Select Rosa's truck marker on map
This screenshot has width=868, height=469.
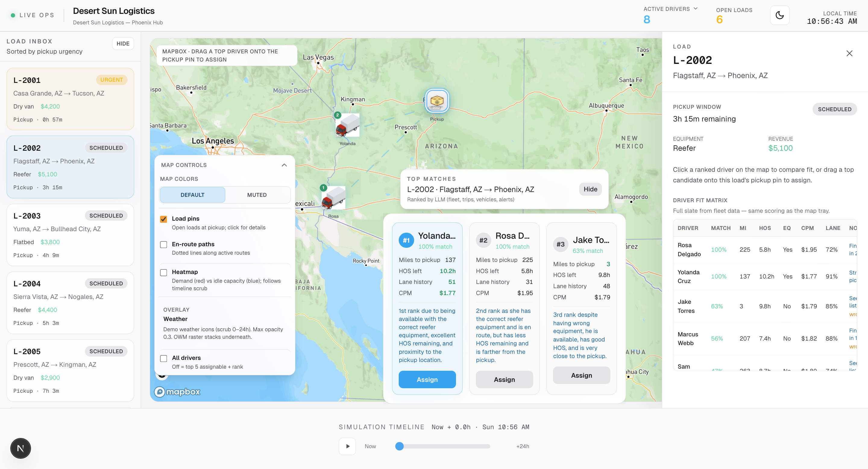pos(333,198)
